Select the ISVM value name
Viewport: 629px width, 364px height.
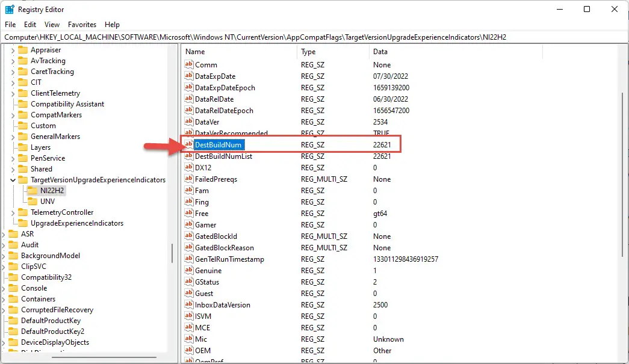point(203,316)
